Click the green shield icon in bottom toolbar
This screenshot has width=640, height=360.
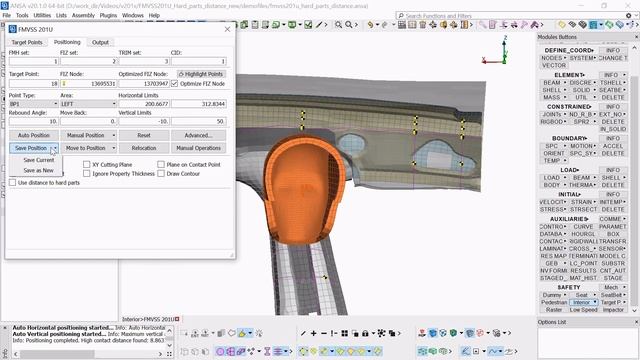(x=453, y=333)
